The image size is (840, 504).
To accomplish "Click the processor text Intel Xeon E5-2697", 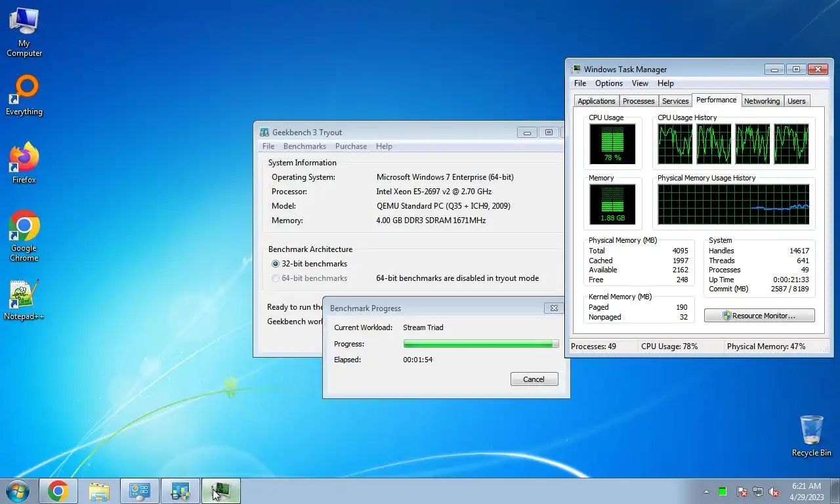I will (434, 192).
